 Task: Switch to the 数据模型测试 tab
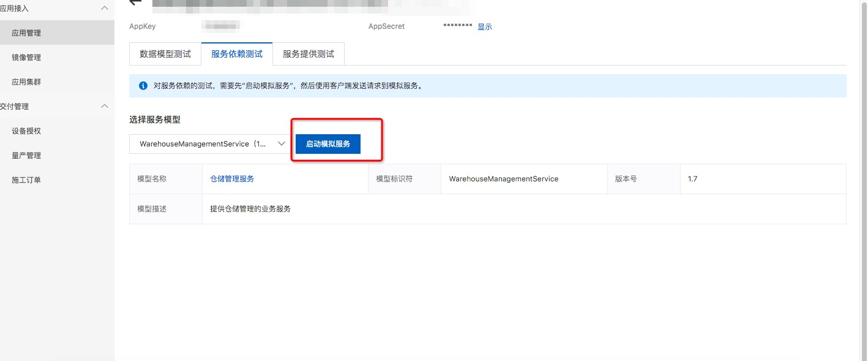pos(165,54)
